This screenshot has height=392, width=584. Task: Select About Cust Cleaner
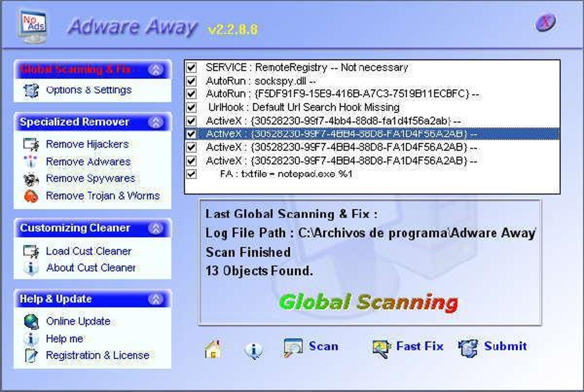tap(91, 268)
